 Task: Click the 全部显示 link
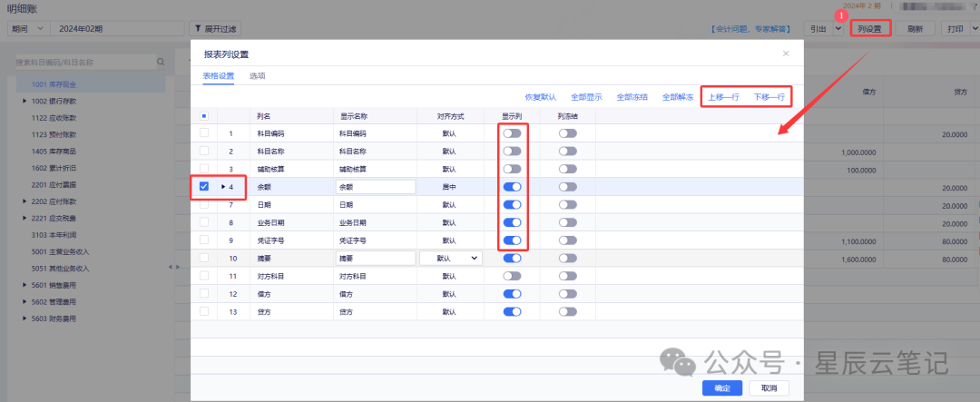[x=586, y=97]
